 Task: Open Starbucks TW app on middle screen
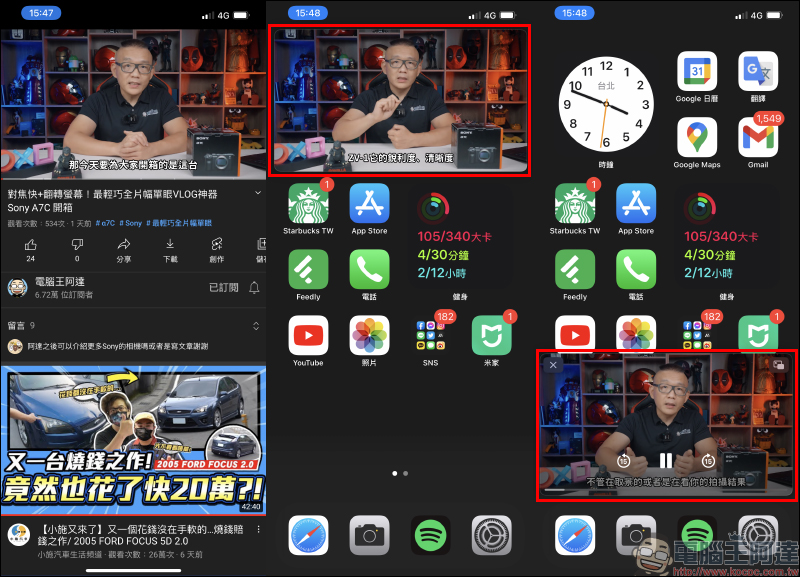[308, 204]
